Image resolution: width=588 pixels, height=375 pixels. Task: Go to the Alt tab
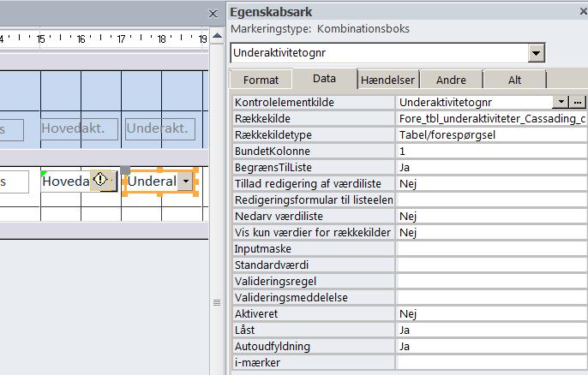tap(514, 80)
